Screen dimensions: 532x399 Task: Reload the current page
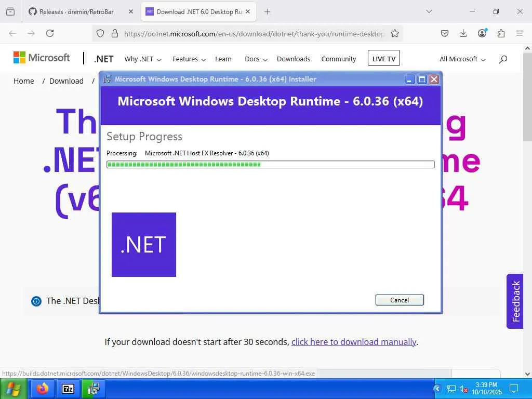[x=50, y=33]
